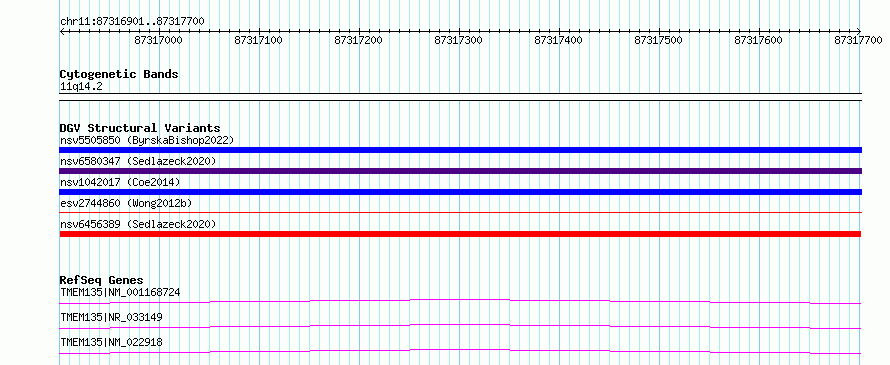This screenshot has width=890, height=365.
Task: Click the thick red bar under nsv6456389
Action: [x=460, y=234]
